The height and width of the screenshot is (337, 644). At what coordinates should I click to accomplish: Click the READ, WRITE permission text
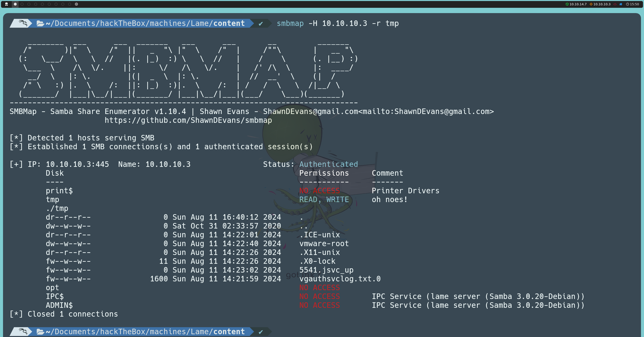(324, 200)
